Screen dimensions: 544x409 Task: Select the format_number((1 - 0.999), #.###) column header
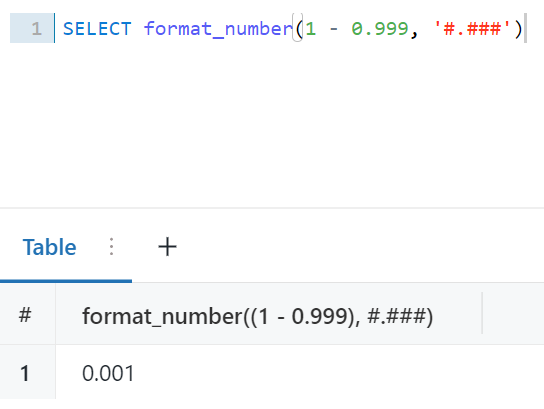[257, 316]
